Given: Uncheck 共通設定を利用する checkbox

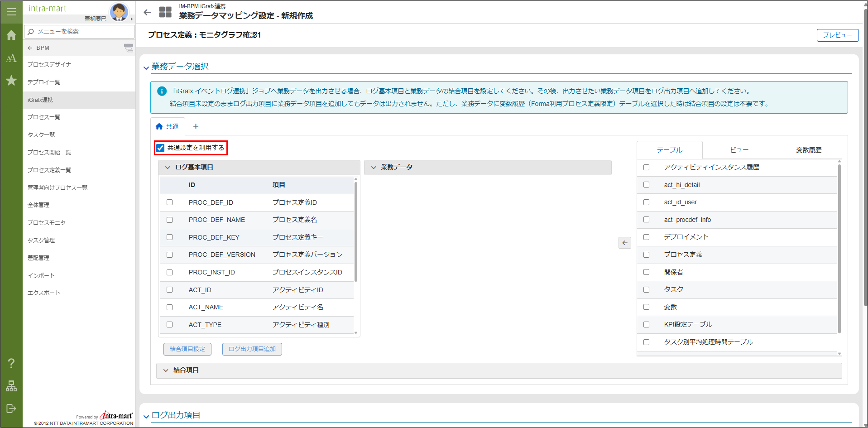Looking at the screenshot, I should pos(161,148).
